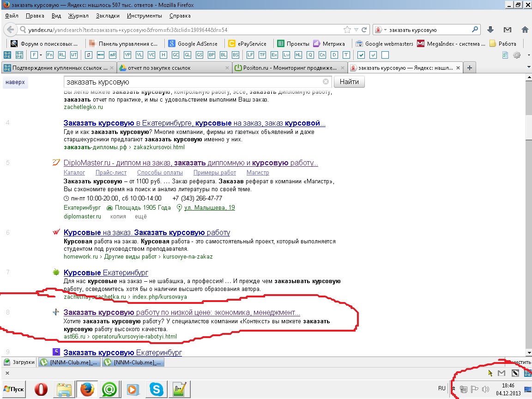Click the Fn toolbar button

pos(49,55)
